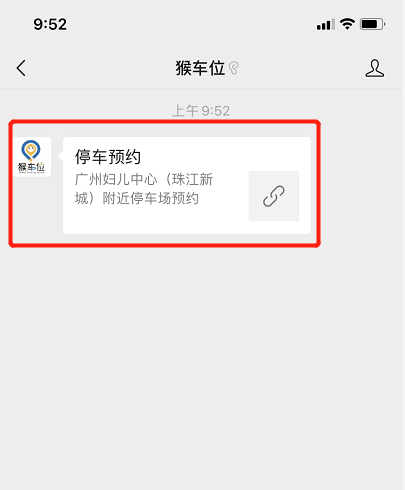Tap the 9:52 status bar clock

[50, 24]
